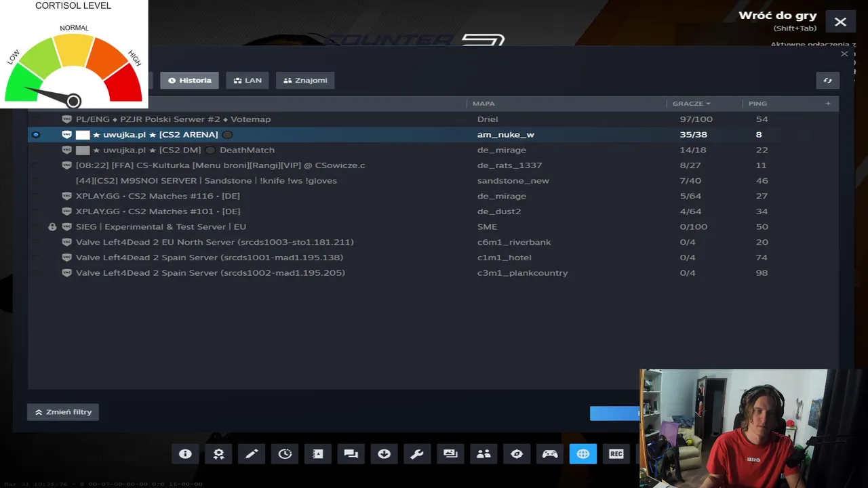Open the controller gamepad icon
The height and width of the screenshot is (488, 868).
tap(550, 454)
